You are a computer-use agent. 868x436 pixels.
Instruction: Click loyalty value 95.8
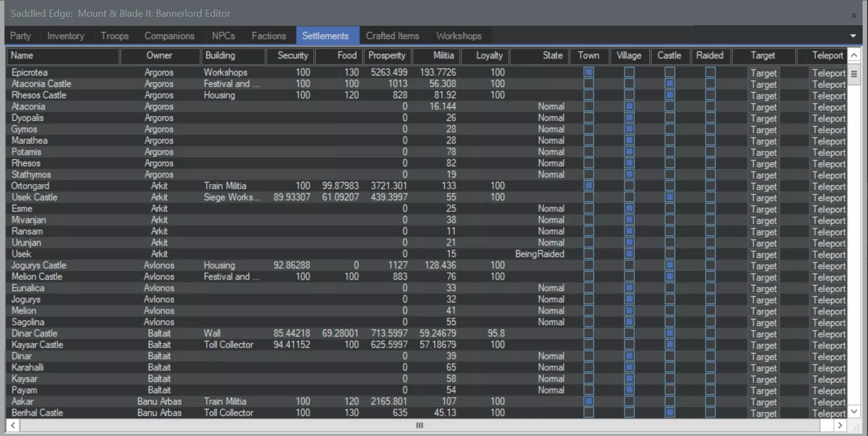495,333
